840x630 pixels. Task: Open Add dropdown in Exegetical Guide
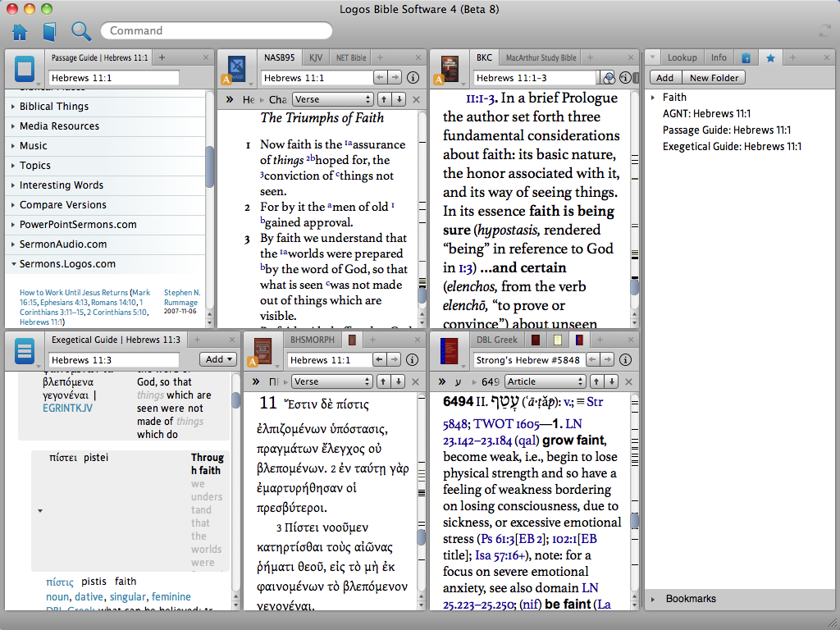(218, 359)
